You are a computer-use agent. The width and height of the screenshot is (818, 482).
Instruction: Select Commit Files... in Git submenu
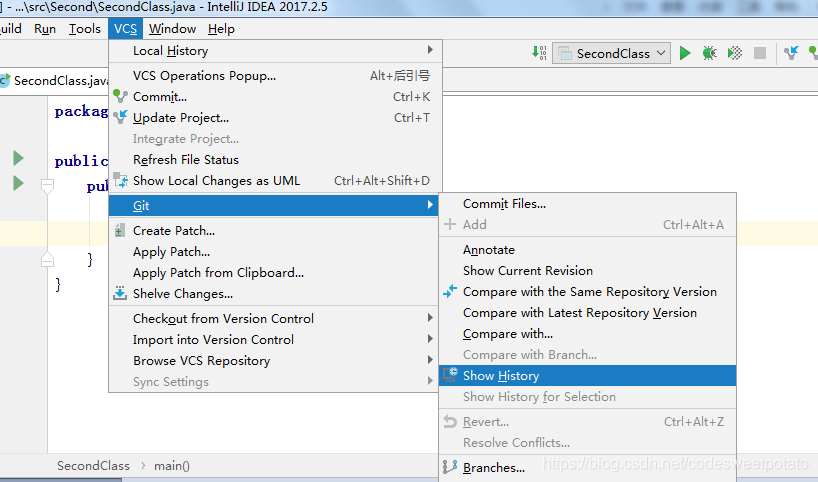click(x=587, y=204)
